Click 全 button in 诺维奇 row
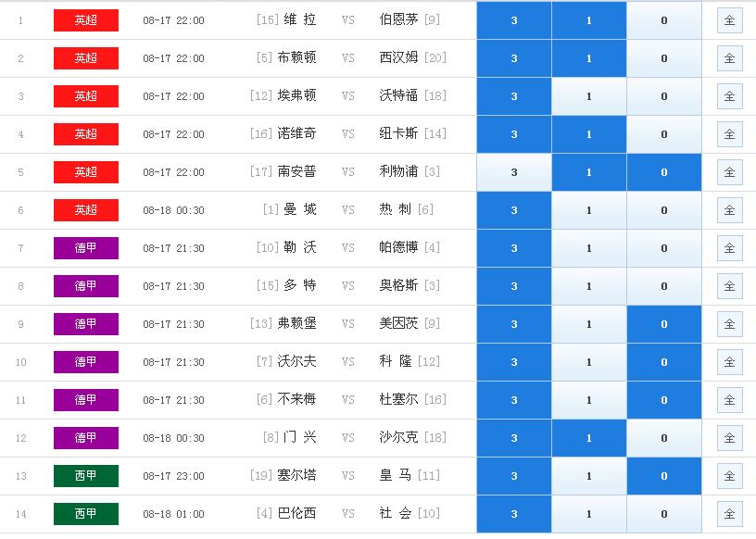 click(x=729, y=134)
